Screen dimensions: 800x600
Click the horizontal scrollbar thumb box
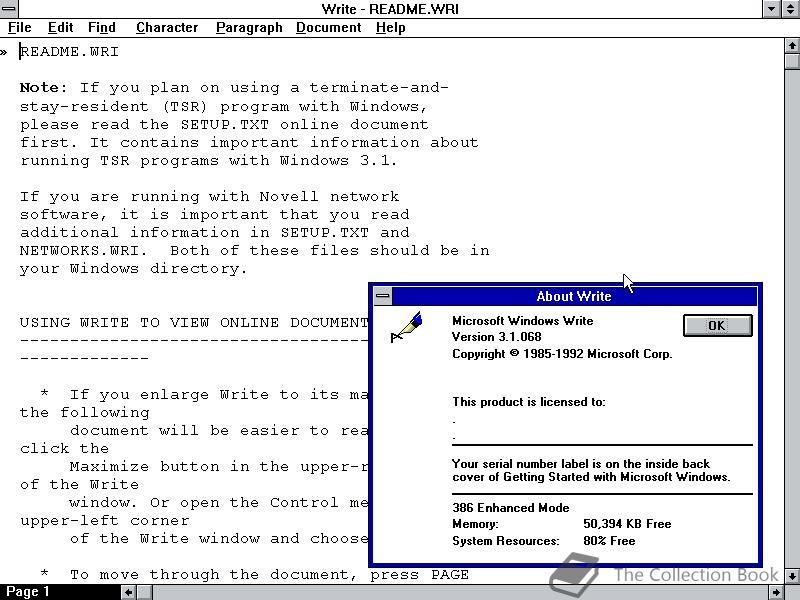coord(144,592)
